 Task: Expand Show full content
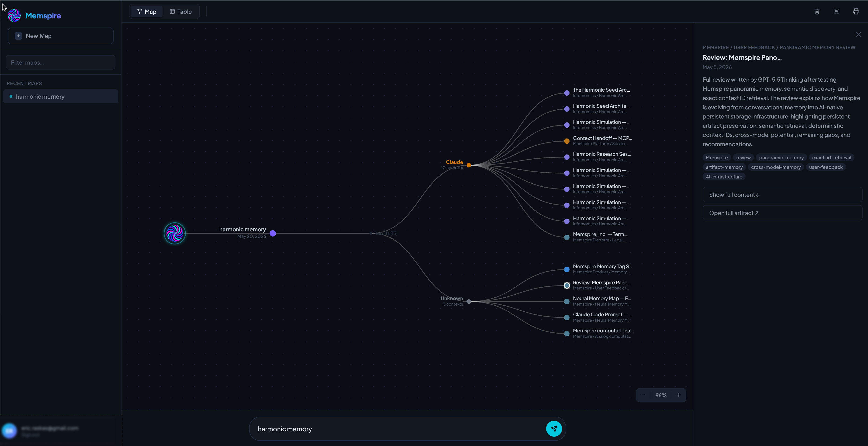(782, 195)
